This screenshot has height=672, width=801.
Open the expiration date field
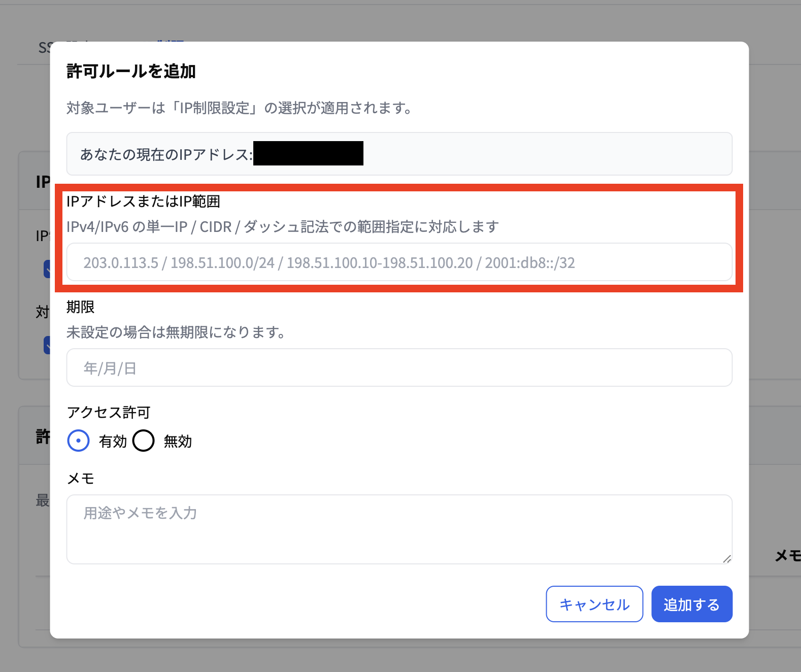399,367
